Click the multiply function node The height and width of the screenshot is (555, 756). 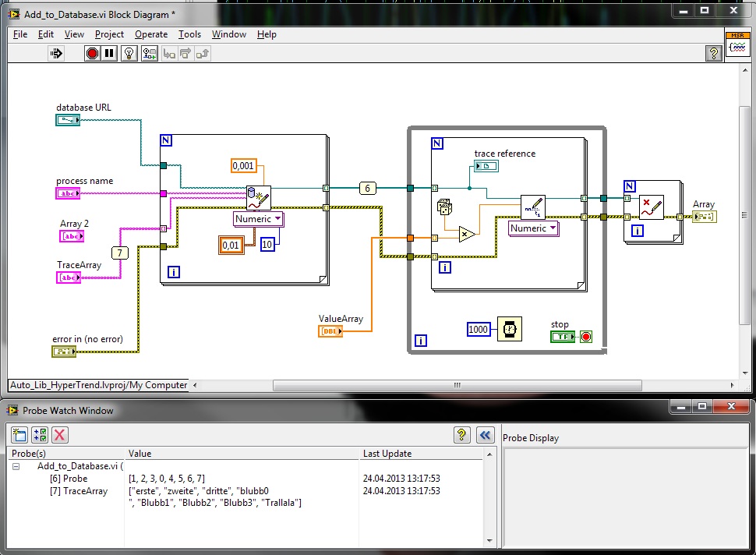467,233
